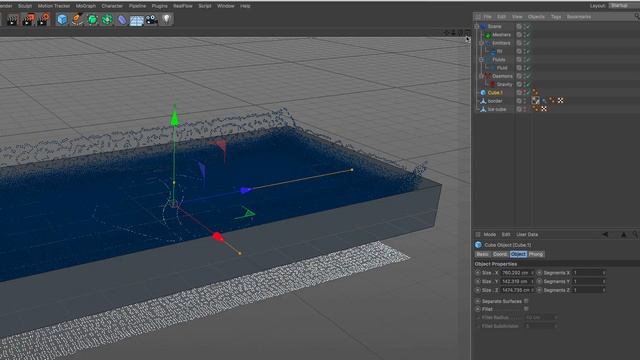Click the orange dots tag on Cube.1 row
640x360 pixels.
(535, 93)
